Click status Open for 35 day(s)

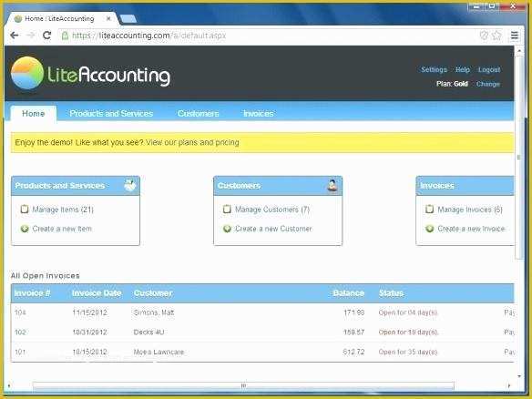tap(408, 352)
